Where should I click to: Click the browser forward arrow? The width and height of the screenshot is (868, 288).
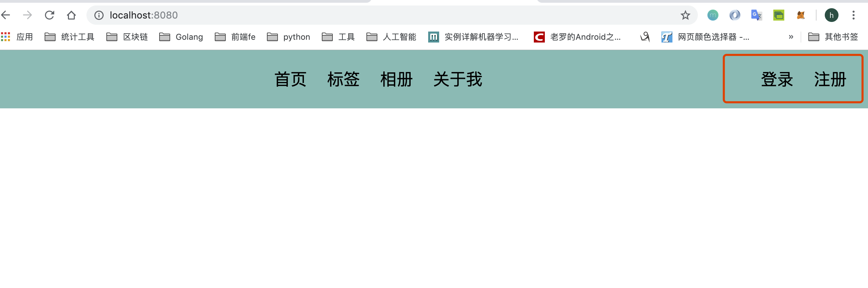(27, 15)
